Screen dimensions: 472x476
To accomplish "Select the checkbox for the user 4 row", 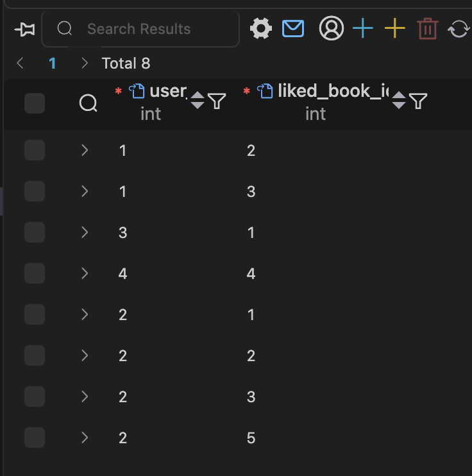I will [x=35, y=273].
